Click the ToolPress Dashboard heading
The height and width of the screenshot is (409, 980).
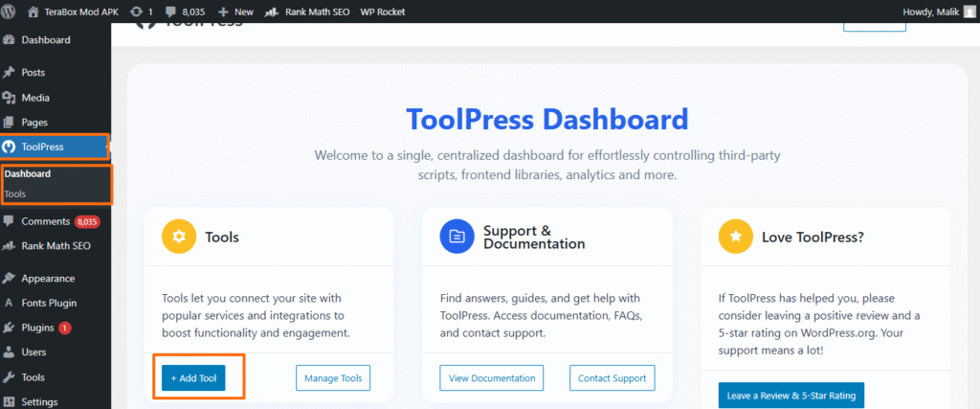click(546, 119)
